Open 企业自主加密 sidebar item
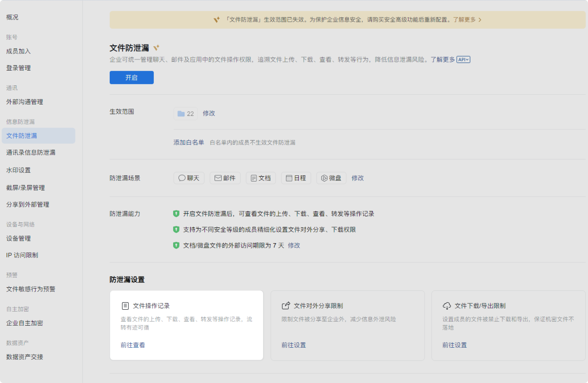The width and height of the screenshot is (588, 383). pyautogui.click(x=25, y=323)
